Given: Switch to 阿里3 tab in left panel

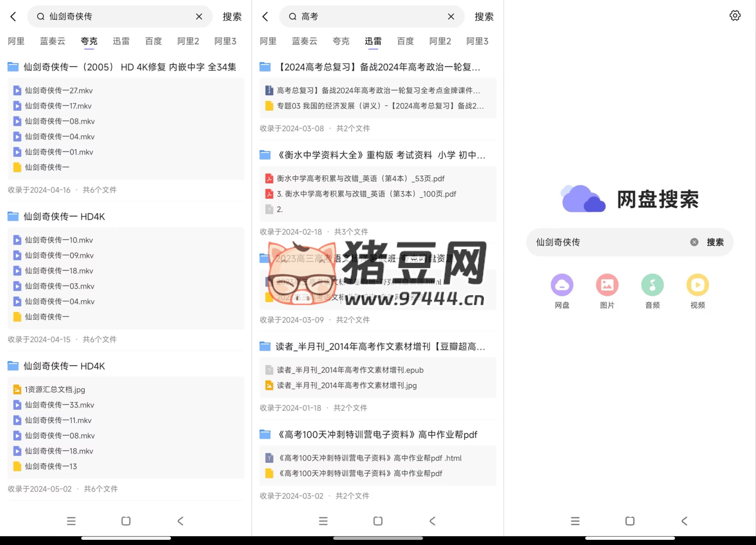Looking at the screenshot, I should [x=225, y=41].
